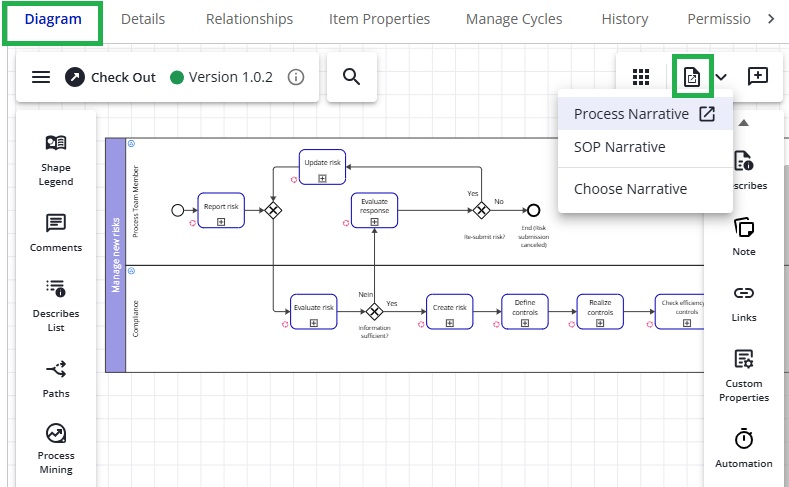This screenshot has height=487, width=789.
Task: Click the Evaluate response task shape
Action: click(375, 206)
